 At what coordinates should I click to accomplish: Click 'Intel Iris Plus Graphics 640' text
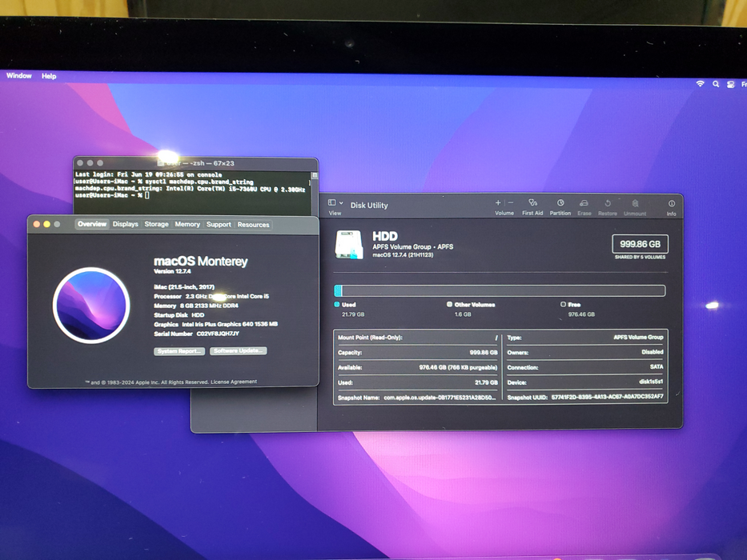(x=217, y=324)
